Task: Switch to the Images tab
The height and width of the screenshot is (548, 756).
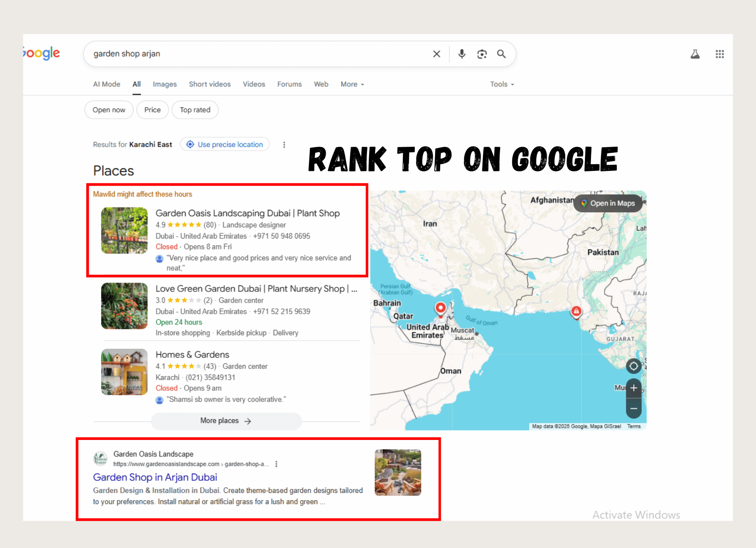Action: (x=165, y=84)
